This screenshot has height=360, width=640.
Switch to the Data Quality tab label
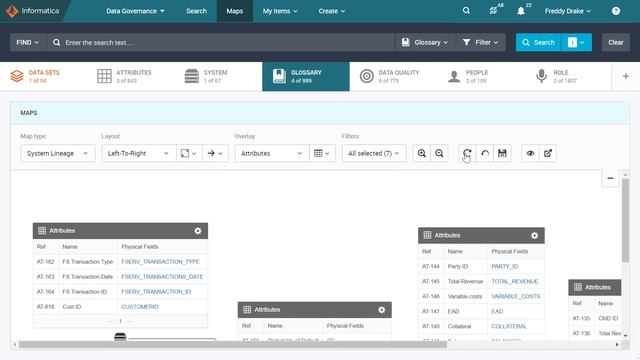pos(399,73)
